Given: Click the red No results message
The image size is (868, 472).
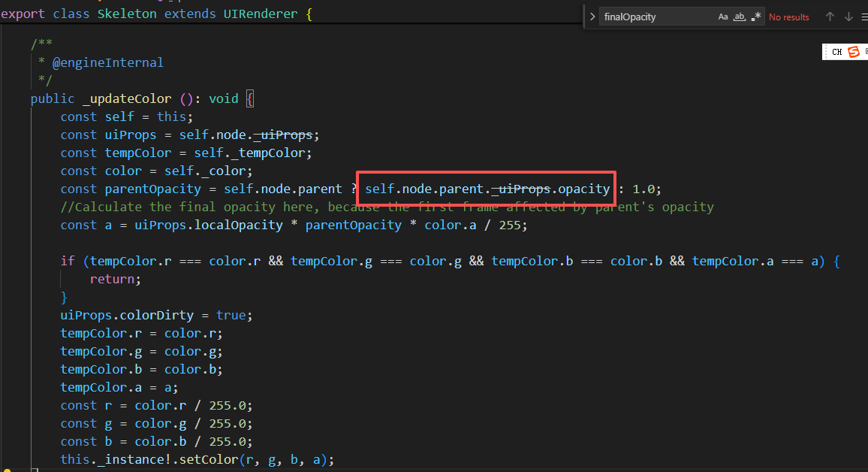Looking at the screenshot, I should coord(789,17).
